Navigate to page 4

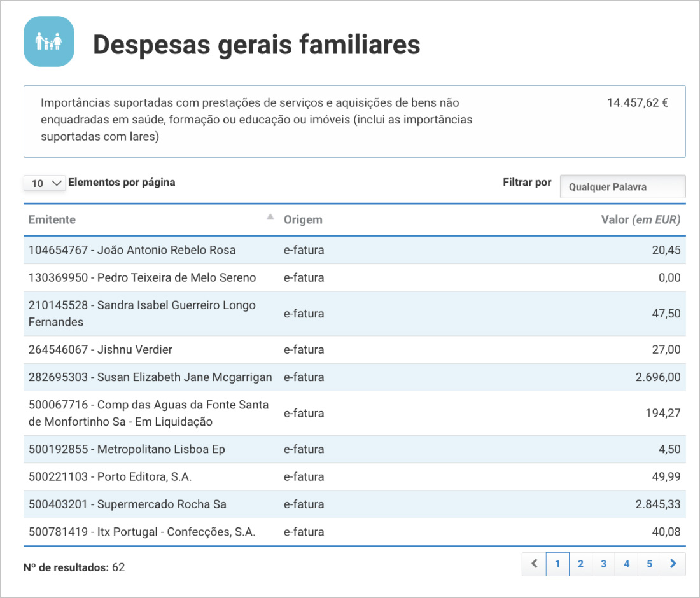click(x=626, y=564)
